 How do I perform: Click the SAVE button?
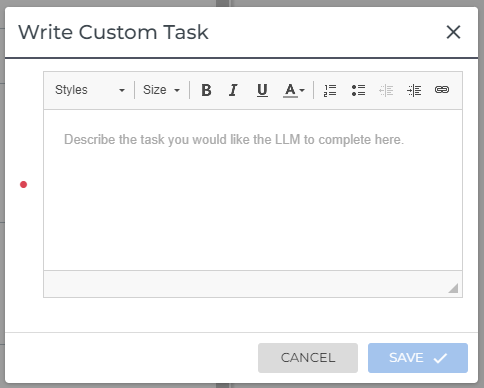click(418, 358)
